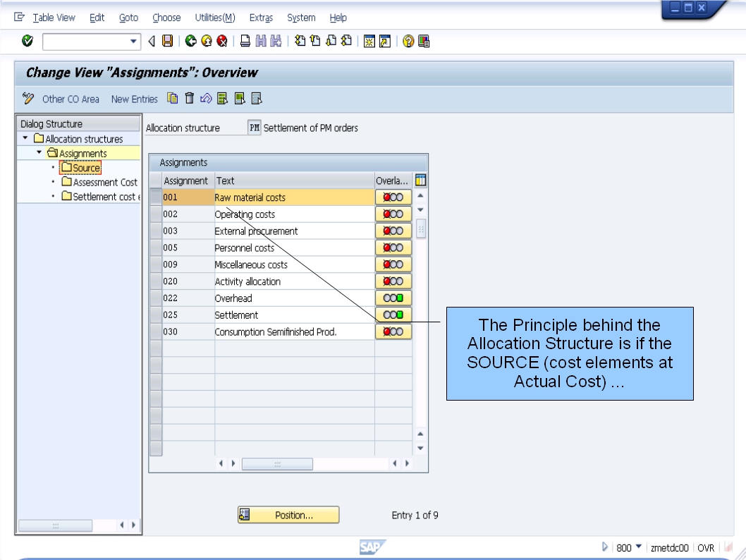Click the Previous Page icon

[315, 41]
